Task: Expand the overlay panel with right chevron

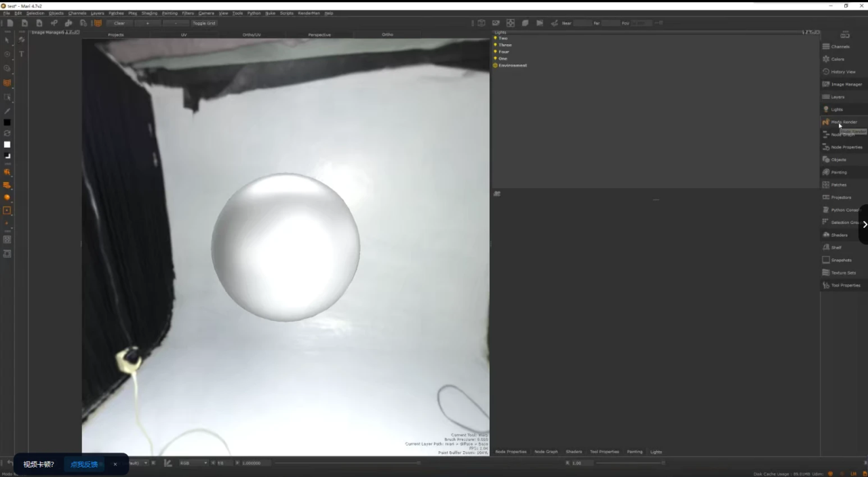Action: point(865,225)
